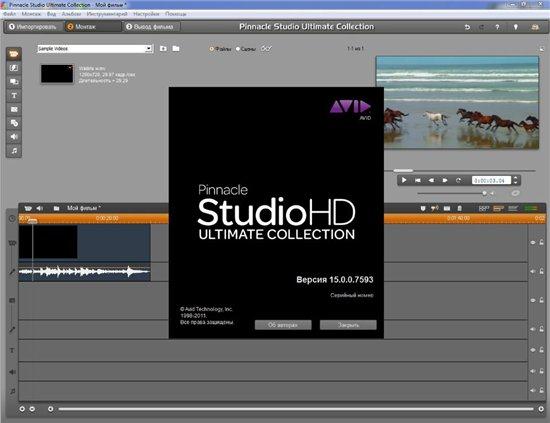Click the premium content icon in the top-right corner
550x423 pixels.
535,27
